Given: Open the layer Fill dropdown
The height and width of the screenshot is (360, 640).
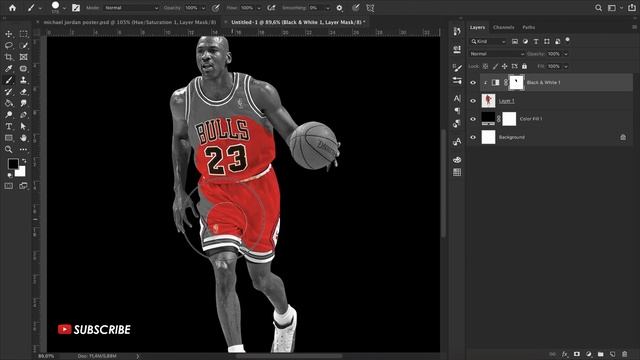Looking at the screenshot, I should pyautogui.click(x=566, y=66).
